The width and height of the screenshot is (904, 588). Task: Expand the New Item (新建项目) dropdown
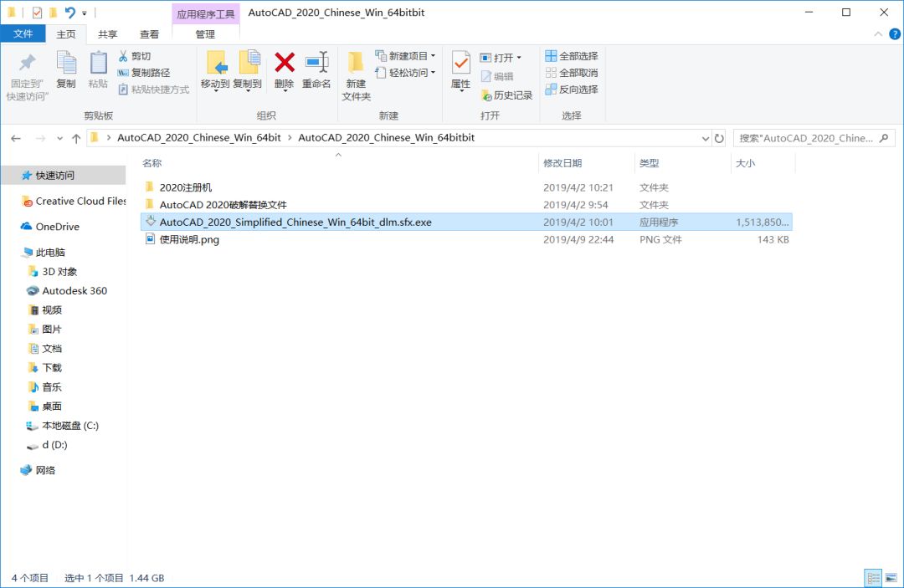pos(433,56)
